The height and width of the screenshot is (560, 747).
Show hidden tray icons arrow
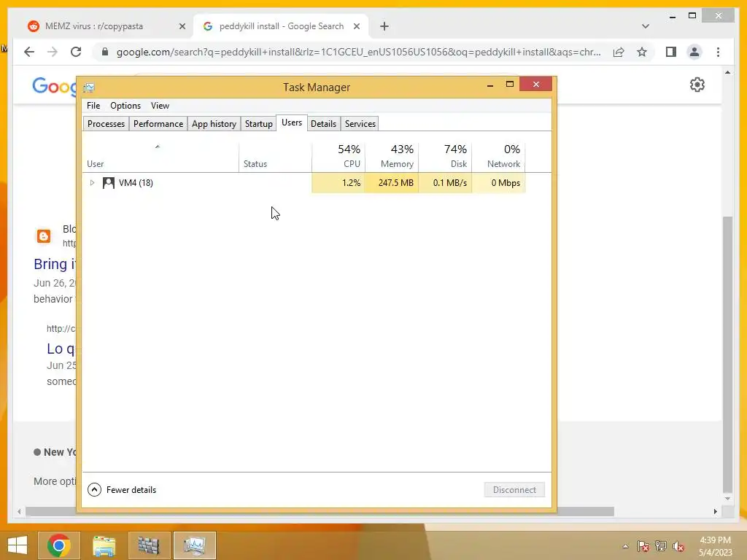(625, 546)
